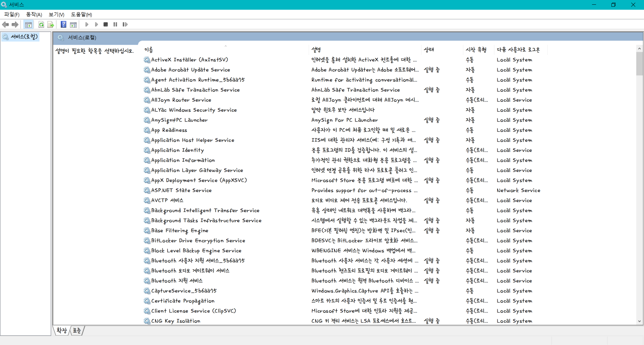Click the ActiveX Installer service gear icon

[147, 60]
